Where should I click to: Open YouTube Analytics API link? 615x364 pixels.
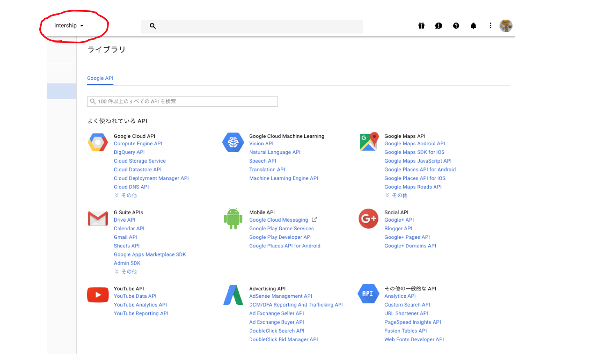click(140, 305)
